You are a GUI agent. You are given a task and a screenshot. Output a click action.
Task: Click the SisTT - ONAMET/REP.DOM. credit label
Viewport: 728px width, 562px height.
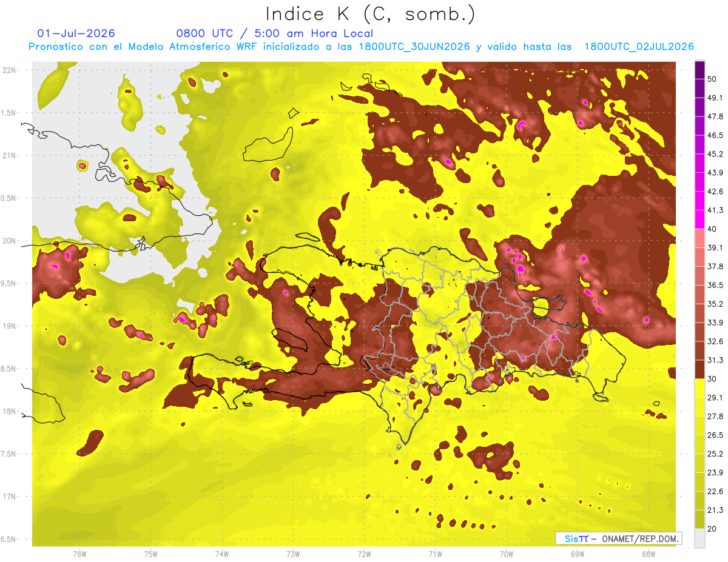(618, 538)
